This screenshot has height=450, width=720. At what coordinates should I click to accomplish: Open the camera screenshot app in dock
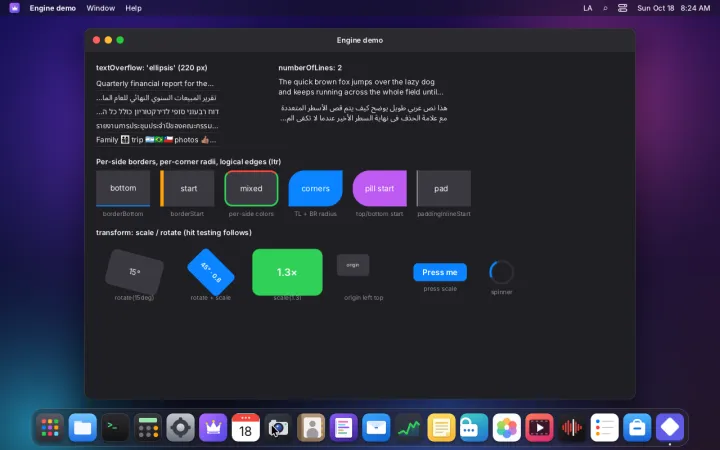point(278,428)
